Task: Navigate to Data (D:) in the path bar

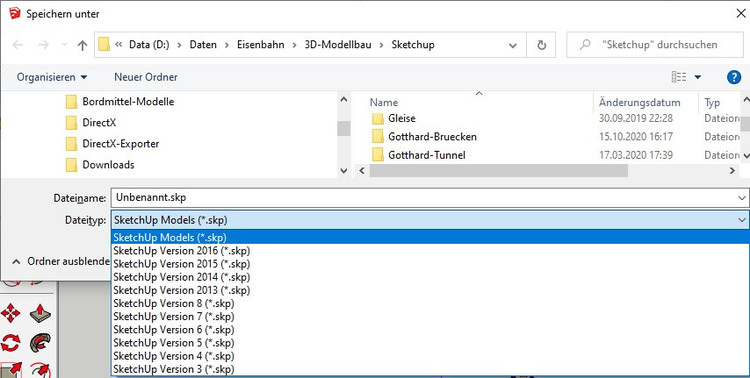Action: point(149,45)
